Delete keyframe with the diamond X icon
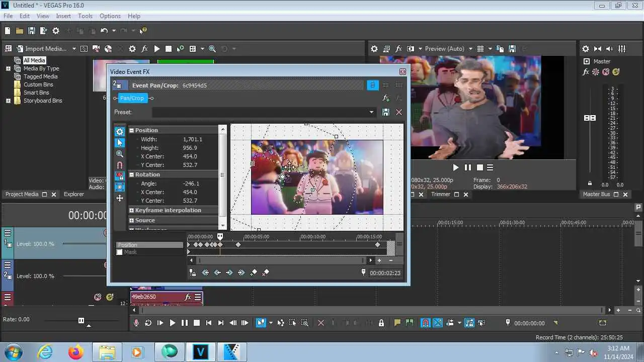This screenshot has width=644, height=362. [x=266, y=273]
